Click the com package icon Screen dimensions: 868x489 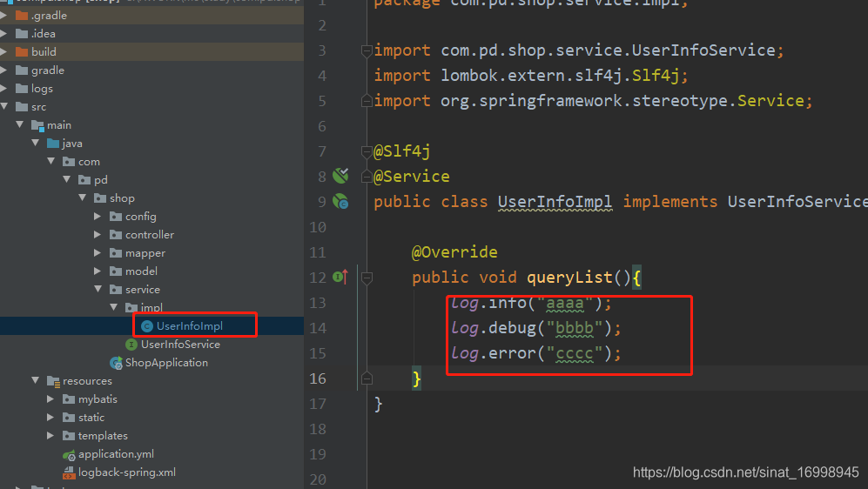[69, 162]
